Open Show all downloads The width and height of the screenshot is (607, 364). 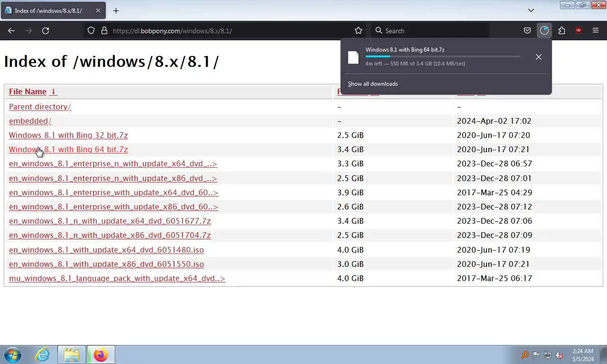pyautogui.click(x=373, y=84)
